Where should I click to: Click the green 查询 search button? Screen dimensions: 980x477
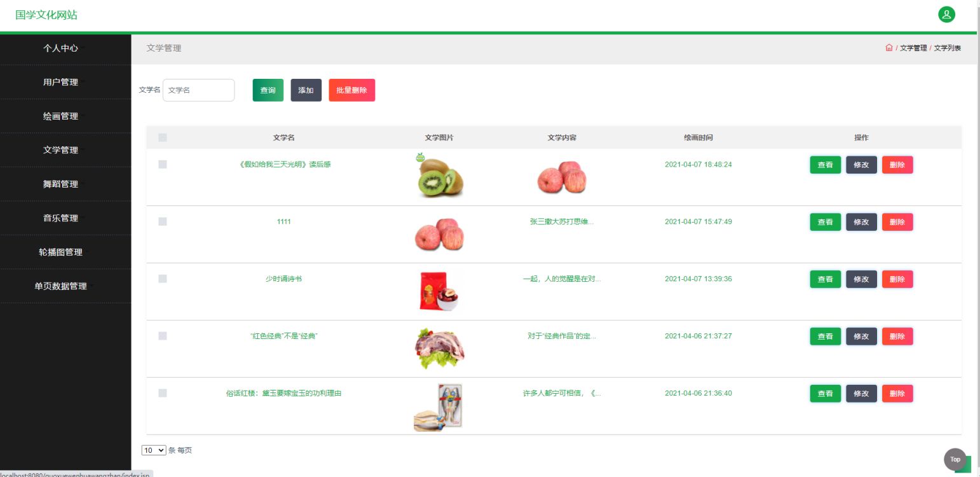click(x=268, y=90)
